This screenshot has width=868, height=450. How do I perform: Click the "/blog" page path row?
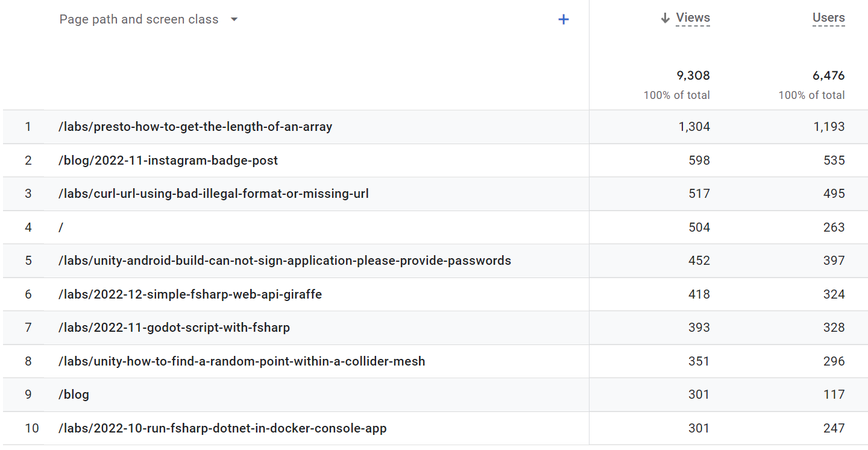[74, 395]
